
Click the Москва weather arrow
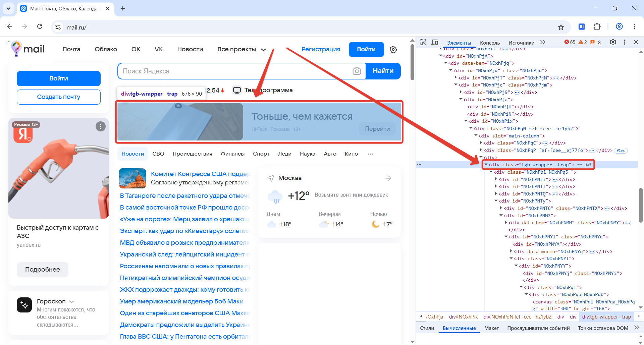click(388, 178)
